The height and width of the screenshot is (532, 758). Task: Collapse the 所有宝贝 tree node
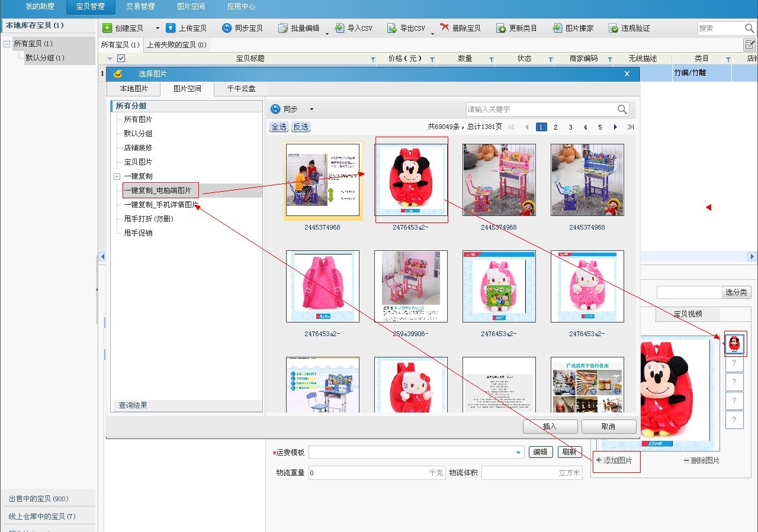tap(7, 44)
